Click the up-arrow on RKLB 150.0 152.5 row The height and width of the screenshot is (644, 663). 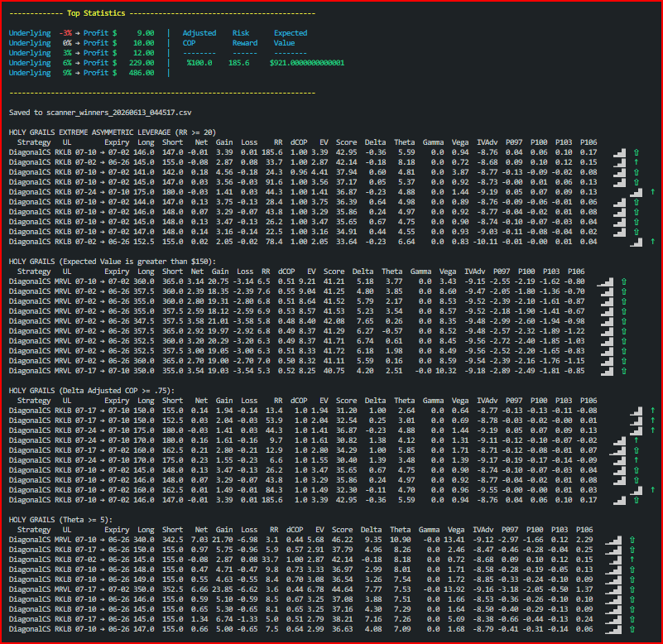[x=653, y=421]
